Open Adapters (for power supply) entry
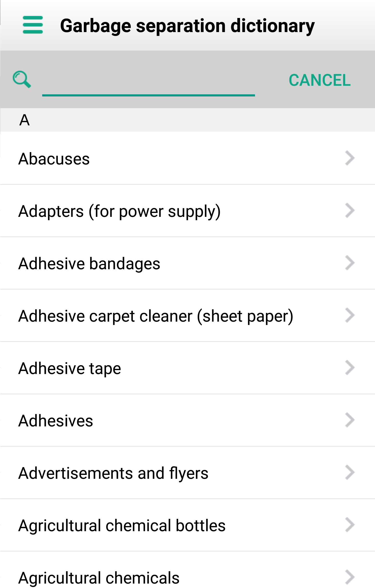The width and height of the screenshot is (375, 588). click(187, 211)
